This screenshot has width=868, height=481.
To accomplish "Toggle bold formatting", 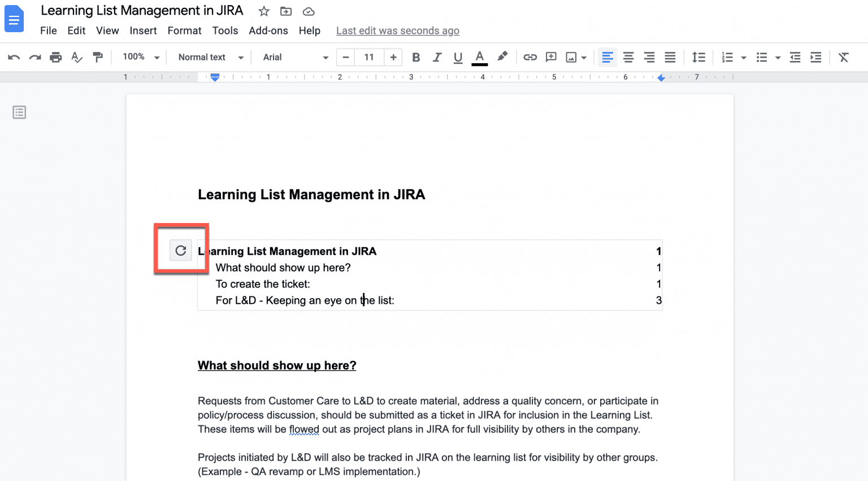I will [x=416, y=57].
